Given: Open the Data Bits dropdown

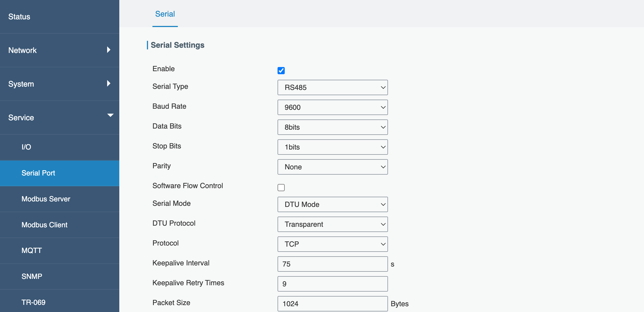Looking at the screenshot, I should [332, 127].
